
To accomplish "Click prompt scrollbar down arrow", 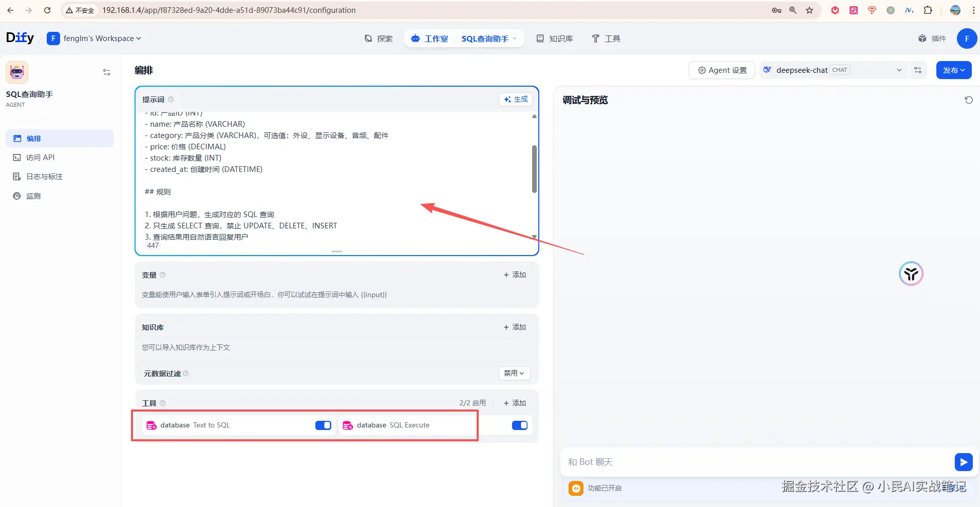I will [534, 237].
